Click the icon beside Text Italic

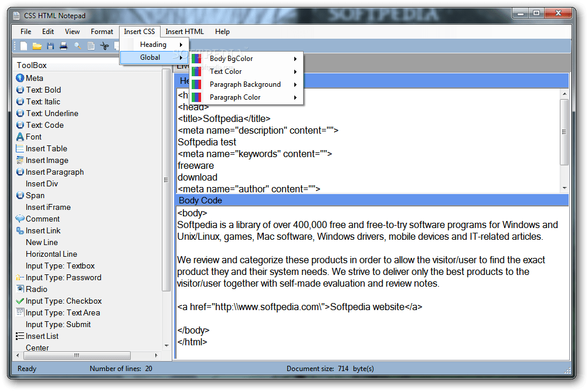[21, 101]
